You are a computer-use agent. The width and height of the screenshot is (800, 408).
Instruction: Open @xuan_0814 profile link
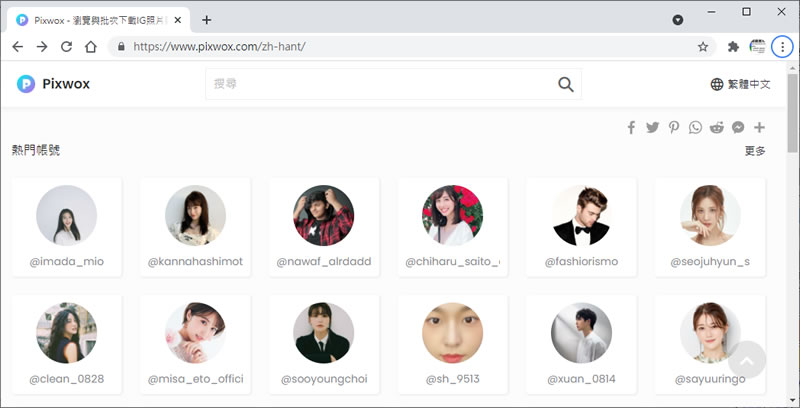(x=581, y=379)
